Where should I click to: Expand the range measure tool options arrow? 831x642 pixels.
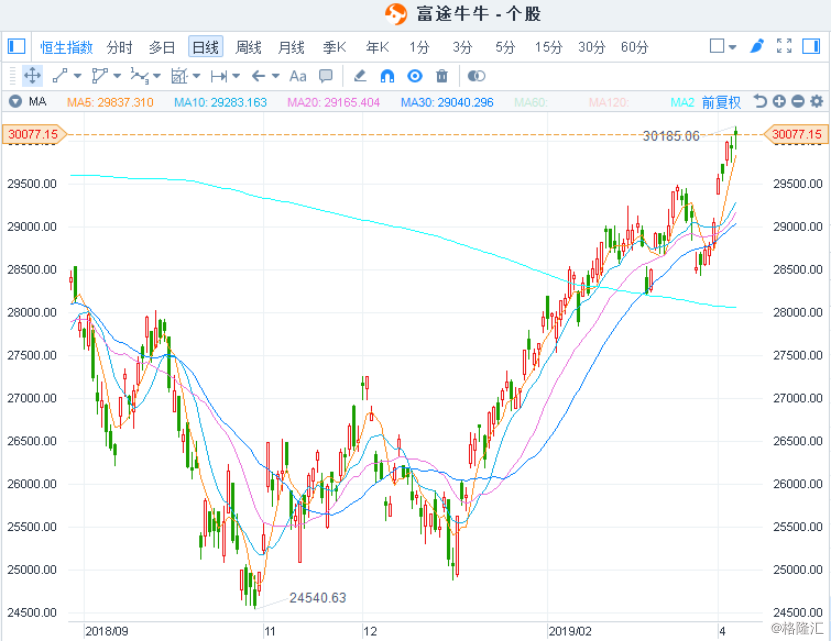[236, 76]
